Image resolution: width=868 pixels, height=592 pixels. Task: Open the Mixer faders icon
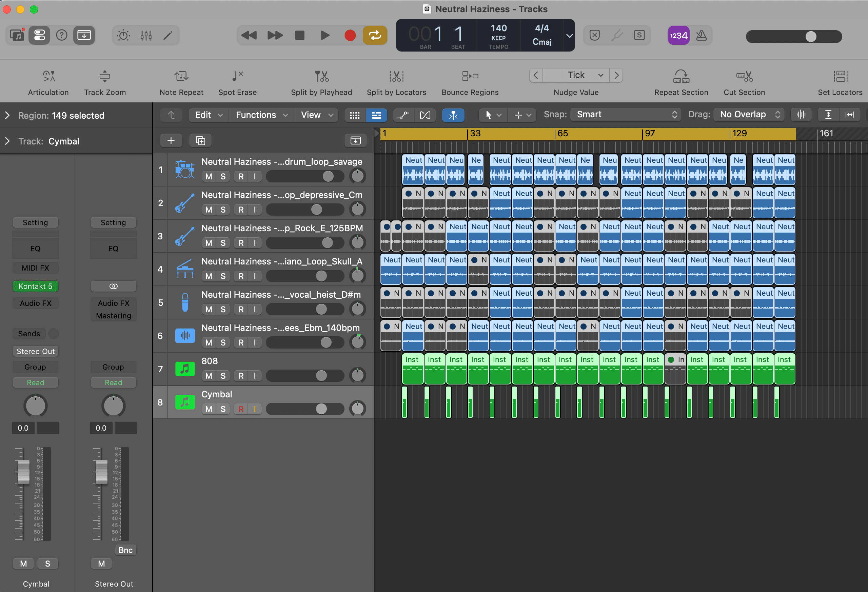coord(146,36)
